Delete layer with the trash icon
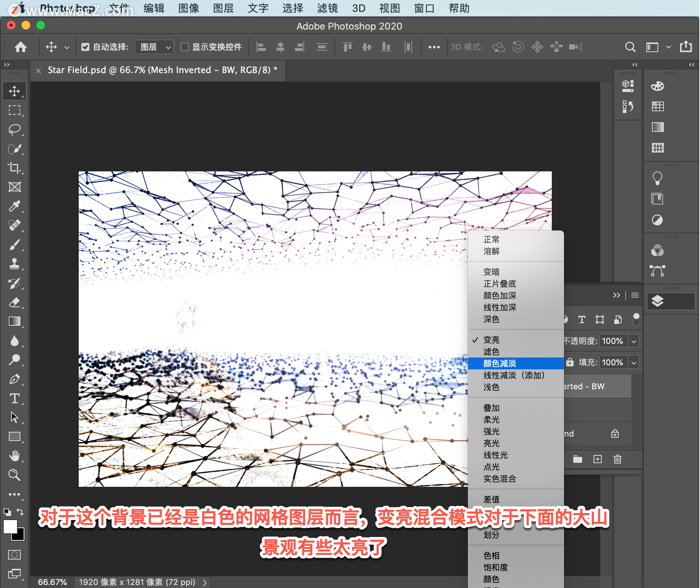 [x=617, y=459]
